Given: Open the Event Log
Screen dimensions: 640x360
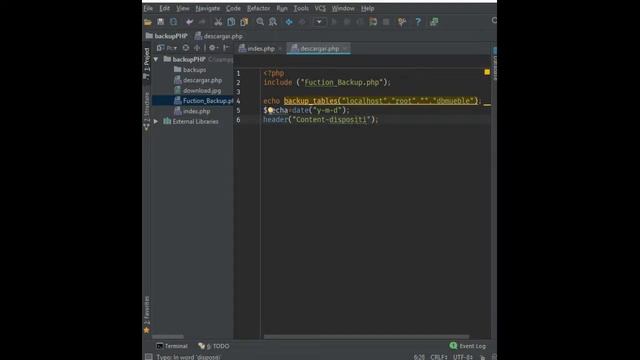Looking at the screenshot, I should click(467, 346).
